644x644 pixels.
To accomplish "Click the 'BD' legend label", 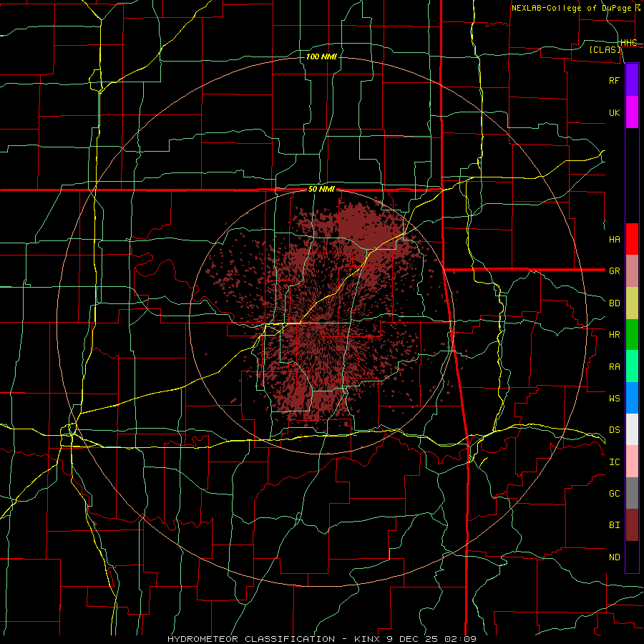I will click(614, 303).
